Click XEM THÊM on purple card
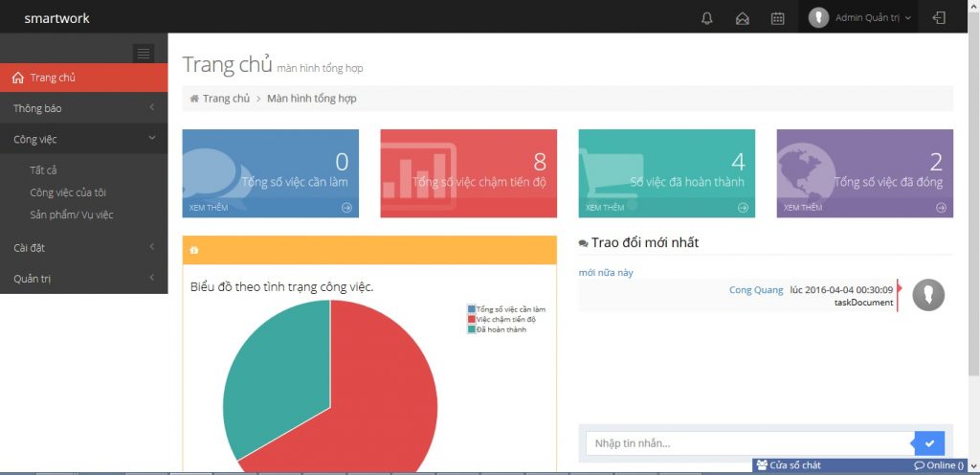980x475 pixels. click(803, 208)
